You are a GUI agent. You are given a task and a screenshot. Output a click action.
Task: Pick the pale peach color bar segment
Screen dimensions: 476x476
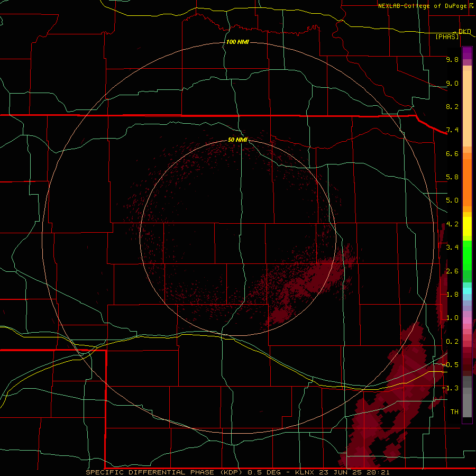click(467, 108)
